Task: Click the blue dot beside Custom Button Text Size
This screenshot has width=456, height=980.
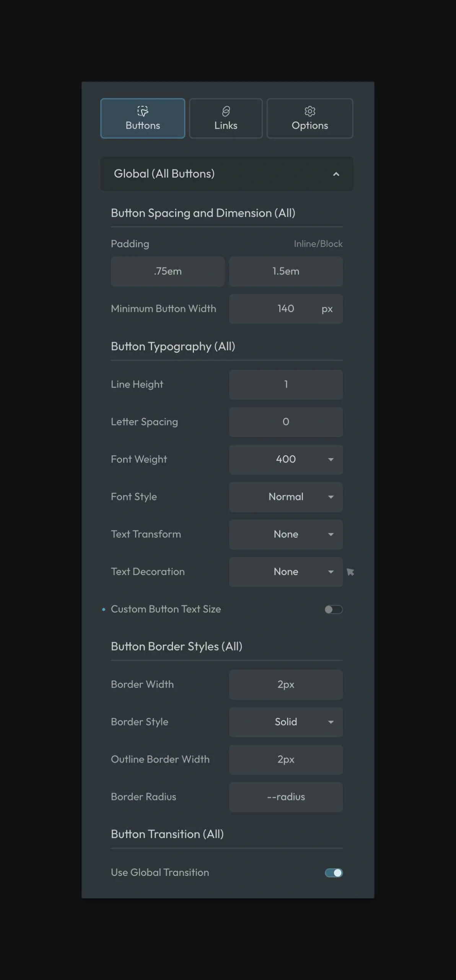Action: (x=104, y=609)
